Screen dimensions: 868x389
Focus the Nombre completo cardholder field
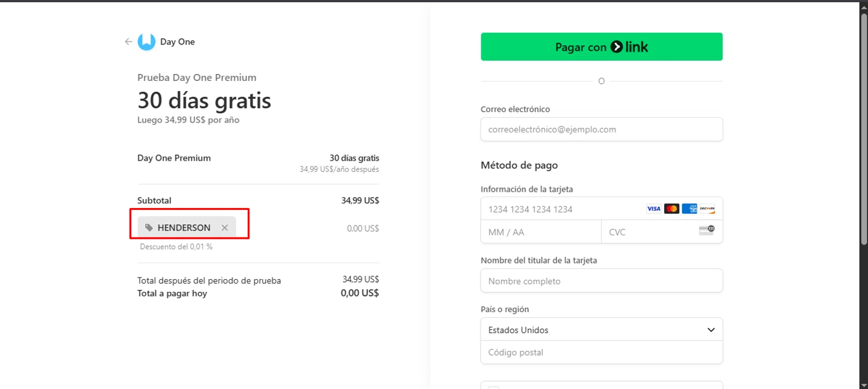tap(601, 281)
